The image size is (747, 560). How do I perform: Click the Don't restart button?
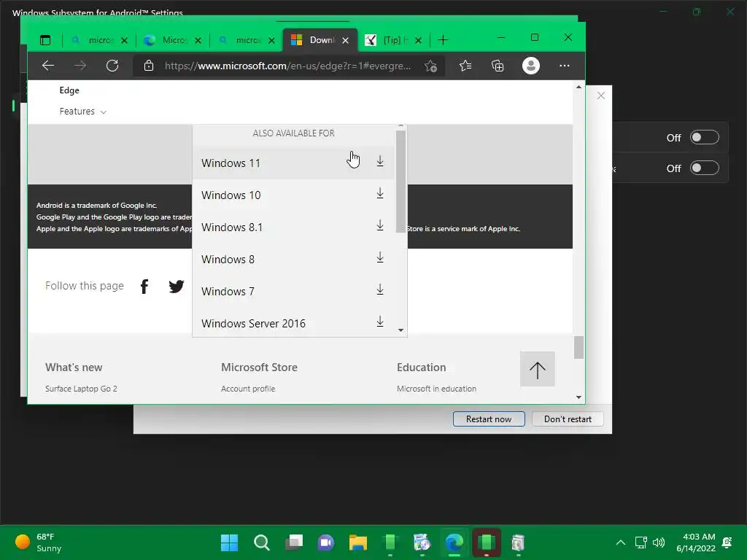pos(568,419)
